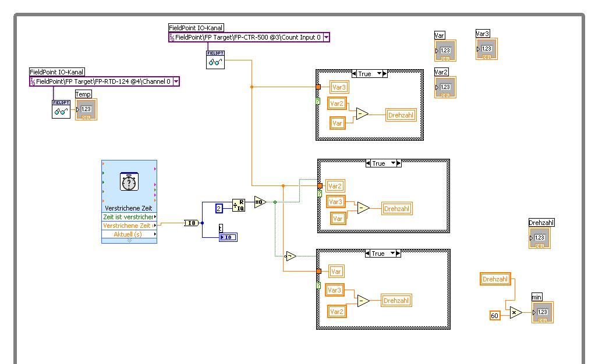The image size is (595, 364).
Task: Click the numeric constant 60
Action: coord(494,316)
